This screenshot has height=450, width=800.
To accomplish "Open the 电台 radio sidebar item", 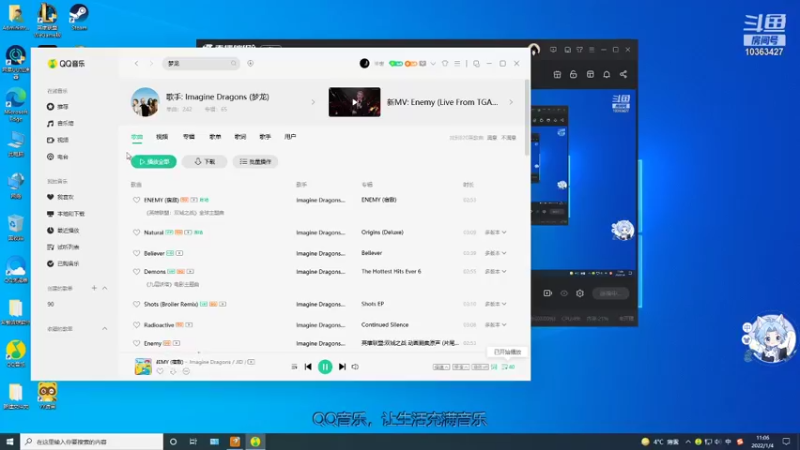I will coord(58,157).
